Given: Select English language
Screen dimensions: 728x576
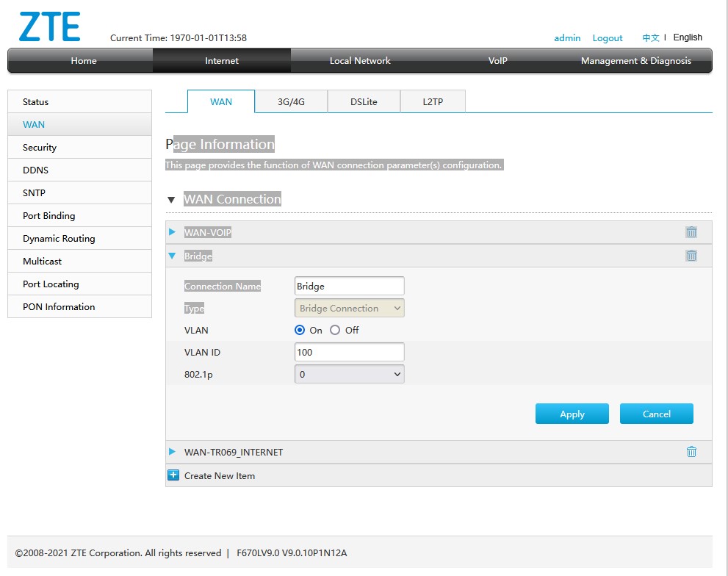Looking at the screenshot, I should point(688,37).
